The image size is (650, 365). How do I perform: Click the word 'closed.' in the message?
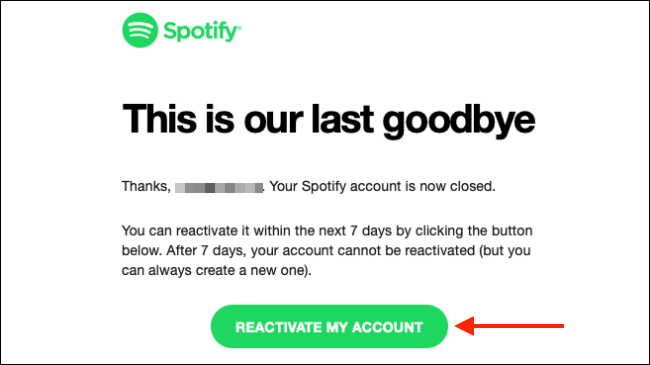pos(473,186)
